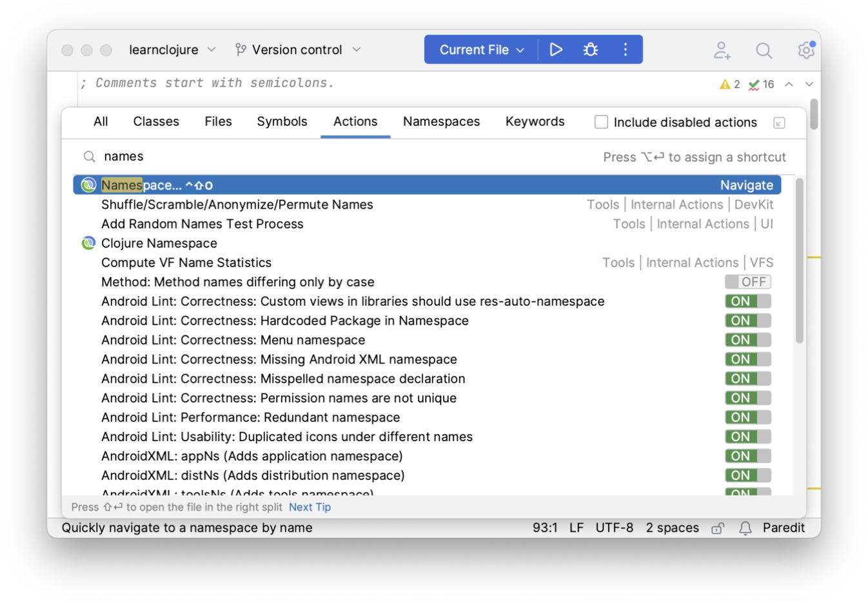Viewport: 868px width, 603px height.
Task: Expand the learnclojure project dropdown
Action: point(172,50)
